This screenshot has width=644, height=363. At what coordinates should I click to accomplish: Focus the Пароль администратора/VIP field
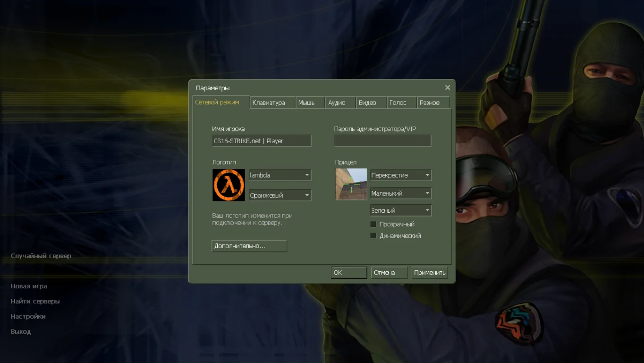click(x=382, y=141)
